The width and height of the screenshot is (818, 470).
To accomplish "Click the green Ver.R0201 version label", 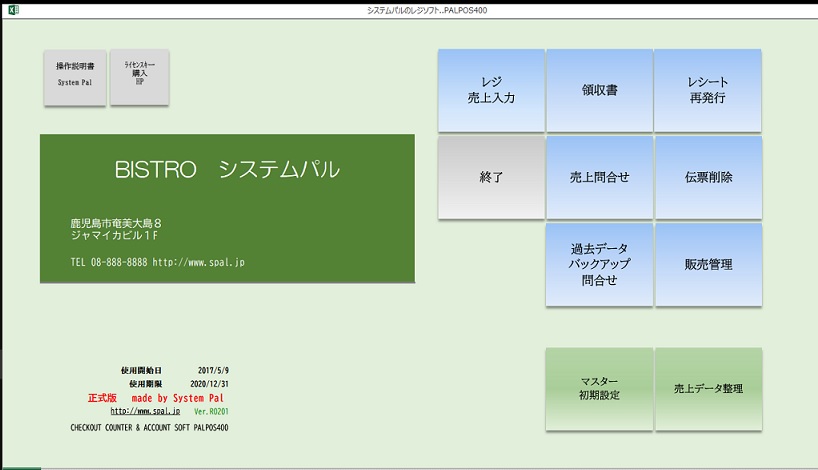I will (x=213, y=411).
